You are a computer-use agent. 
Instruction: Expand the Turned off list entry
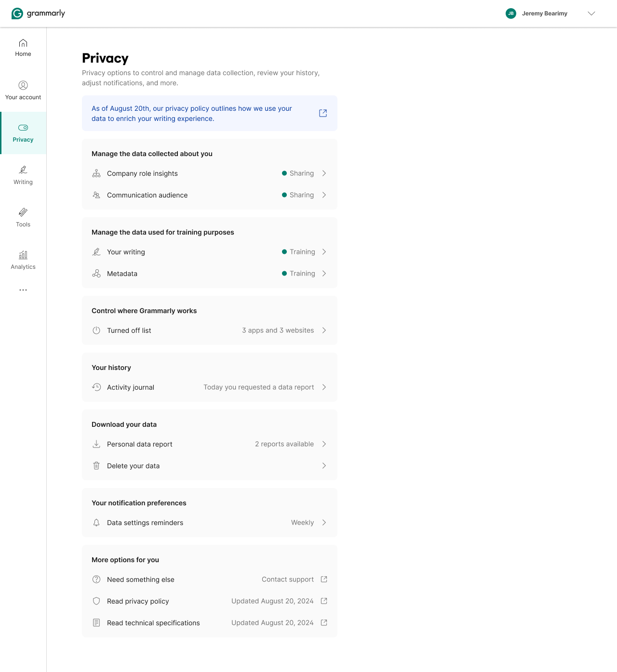pos(209,330)
